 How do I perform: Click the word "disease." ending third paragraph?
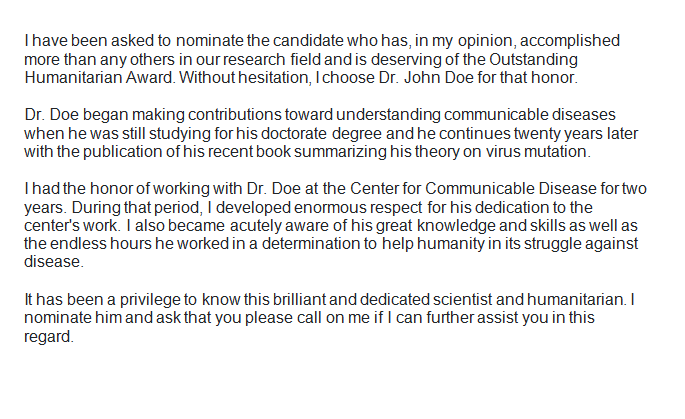[x=54, y=262]
